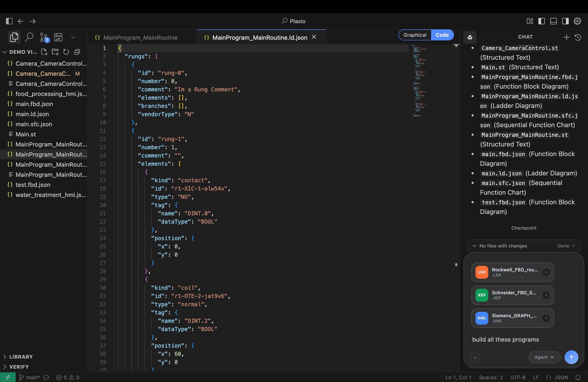This screenshot has height=382, width=588.
Task: Open the HMI designer view icon
Action: click(58, 37)
